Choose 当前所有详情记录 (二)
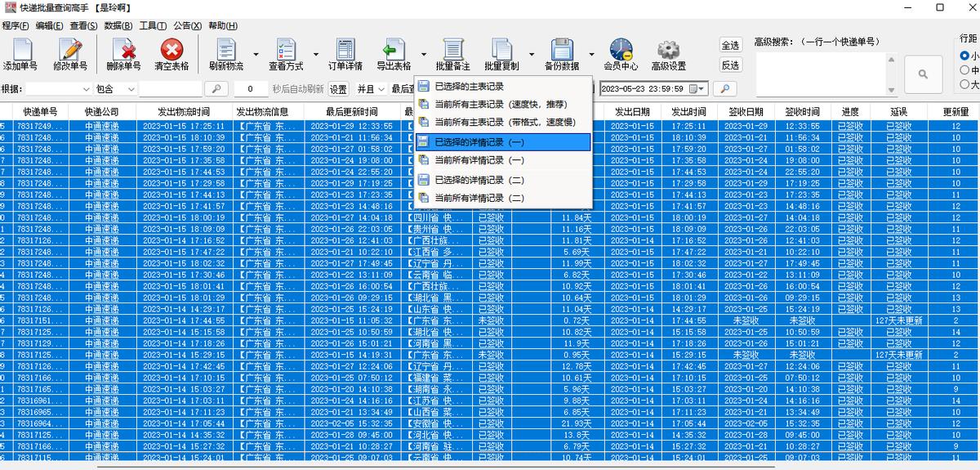The width and height of the screenshot is (980, 470). tap(502, 198)
